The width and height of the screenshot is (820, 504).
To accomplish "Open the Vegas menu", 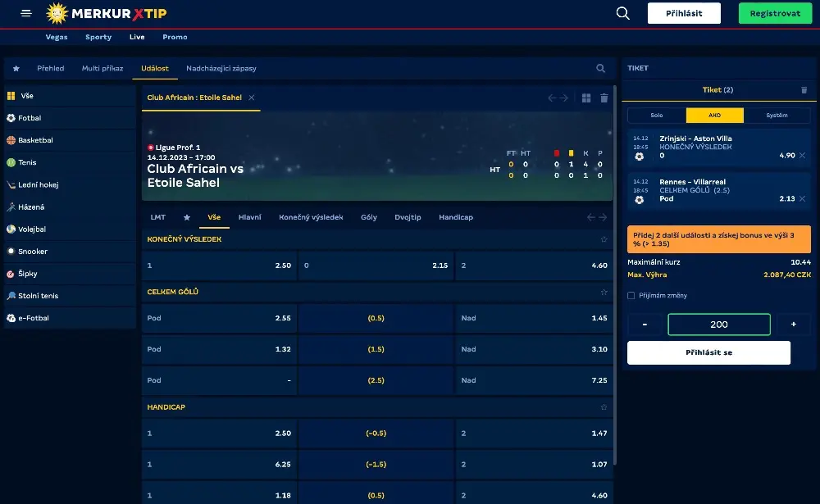I will (x=57, y=37).
